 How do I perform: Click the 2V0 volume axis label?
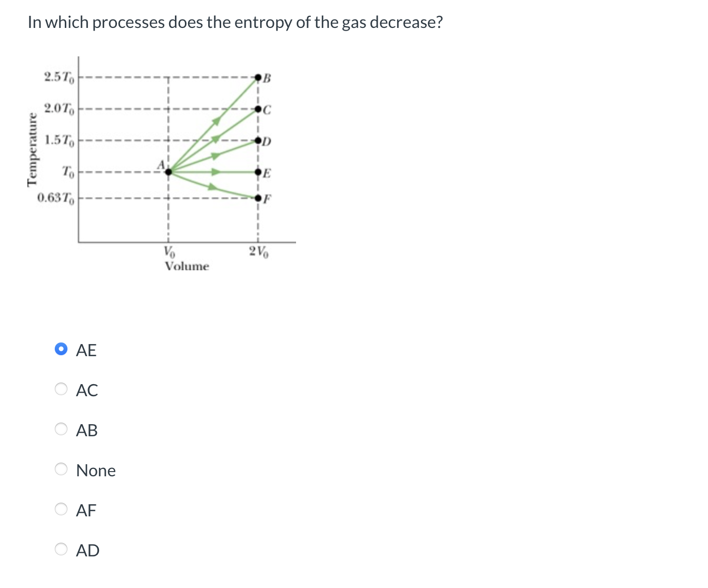point(258,251)
